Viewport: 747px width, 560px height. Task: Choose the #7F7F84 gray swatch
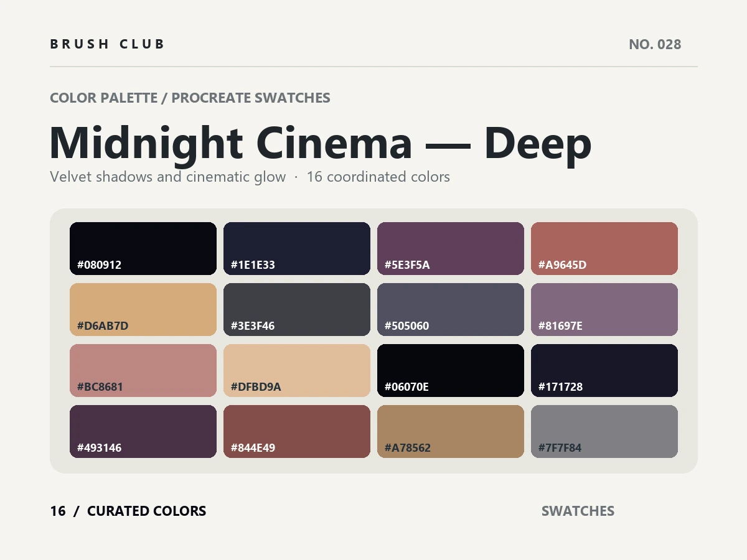[x=604, y=431]
